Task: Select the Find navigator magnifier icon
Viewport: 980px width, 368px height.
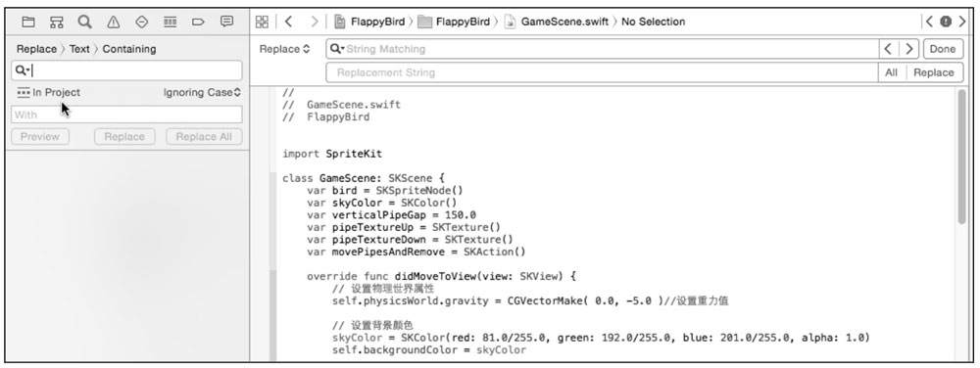Action: pyautogui.click(x=84, y=22)
